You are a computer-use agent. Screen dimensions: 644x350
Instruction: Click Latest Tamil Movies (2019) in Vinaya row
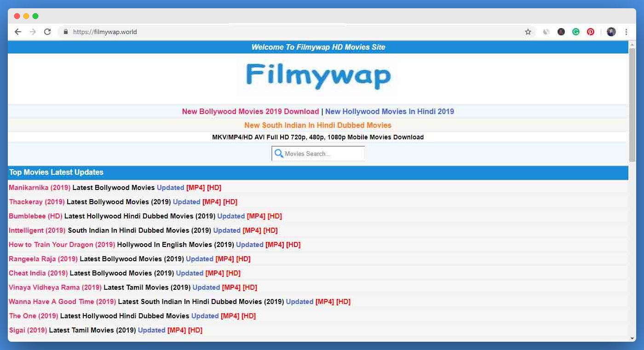tap(147, 287)
